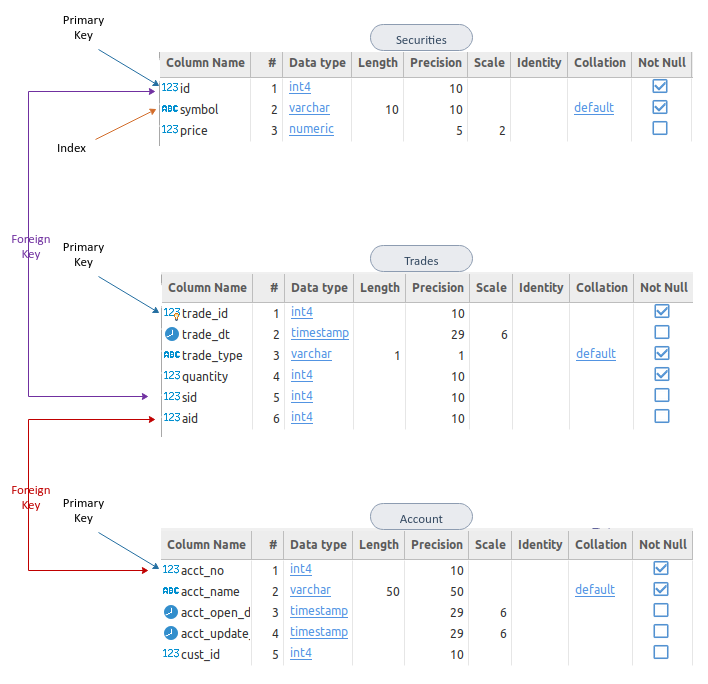Open the varchar data type link for symbol
The height and width of the screenshot is (684, 708).
click(309, 108)
